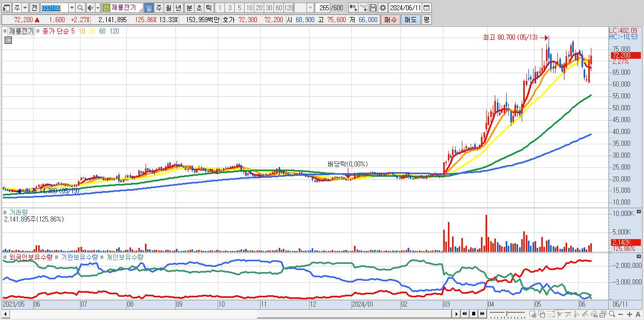The image size is (644, 320).
Task: Click the grid table icon below legend
Action: coord(8,40)
